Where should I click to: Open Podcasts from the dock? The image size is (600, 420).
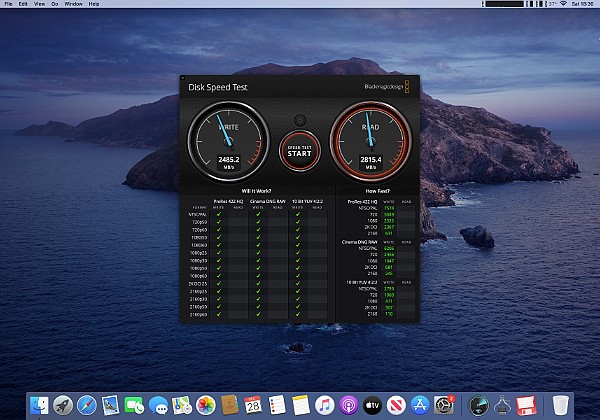pyautogui.click(x=348, y=404)
